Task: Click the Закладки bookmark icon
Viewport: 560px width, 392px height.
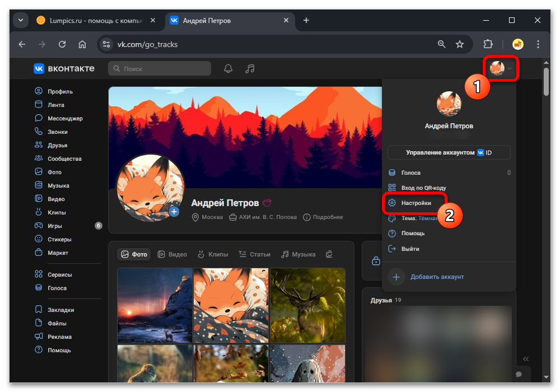Action: (39, 310)
